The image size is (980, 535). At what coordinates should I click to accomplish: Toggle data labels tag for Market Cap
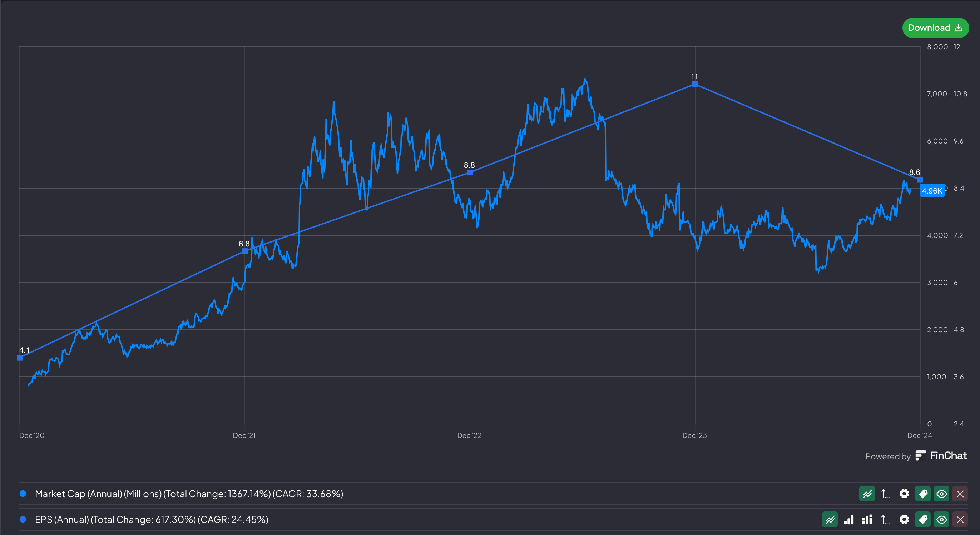922,494
